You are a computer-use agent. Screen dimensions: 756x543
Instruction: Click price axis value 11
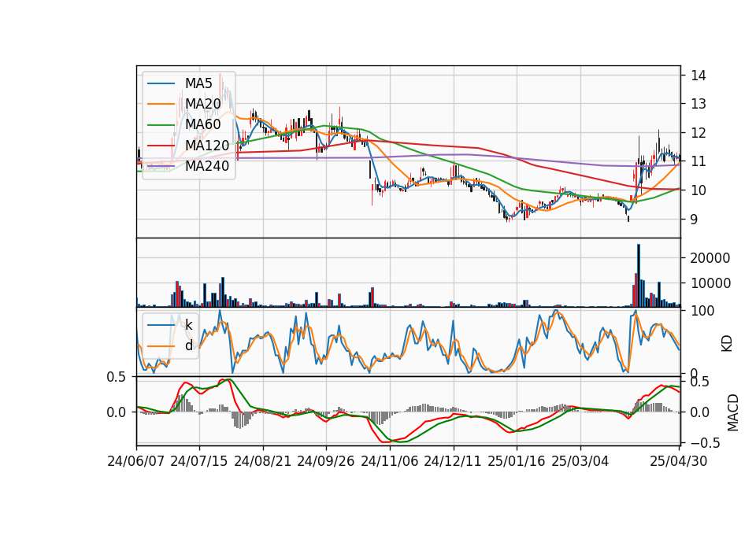tap(699, 161)
